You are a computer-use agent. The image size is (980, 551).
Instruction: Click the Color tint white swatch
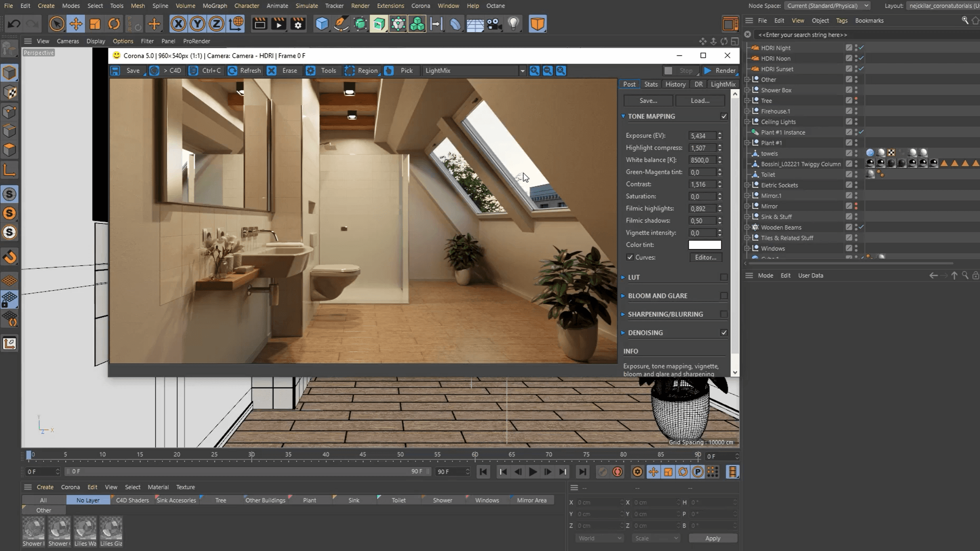coord(705,245)
